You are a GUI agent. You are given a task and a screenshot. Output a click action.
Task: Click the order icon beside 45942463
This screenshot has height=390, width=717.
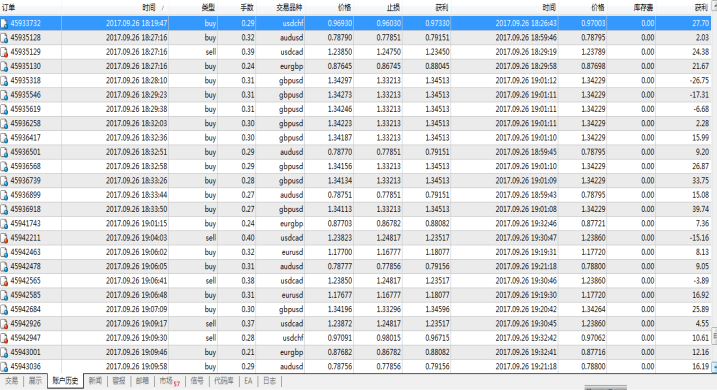pyautogui.click(x=4, y=252)
